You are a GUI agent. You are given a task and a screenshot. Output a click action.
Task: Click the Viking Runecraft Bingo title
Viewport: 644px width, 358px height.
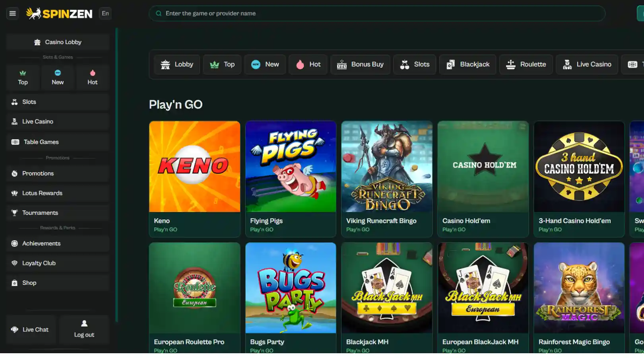pyautogui.click(x=381, y=221)
